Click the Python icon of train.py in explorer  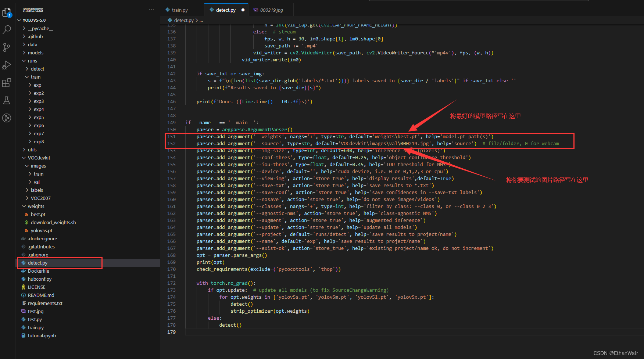tap(24, 327)
